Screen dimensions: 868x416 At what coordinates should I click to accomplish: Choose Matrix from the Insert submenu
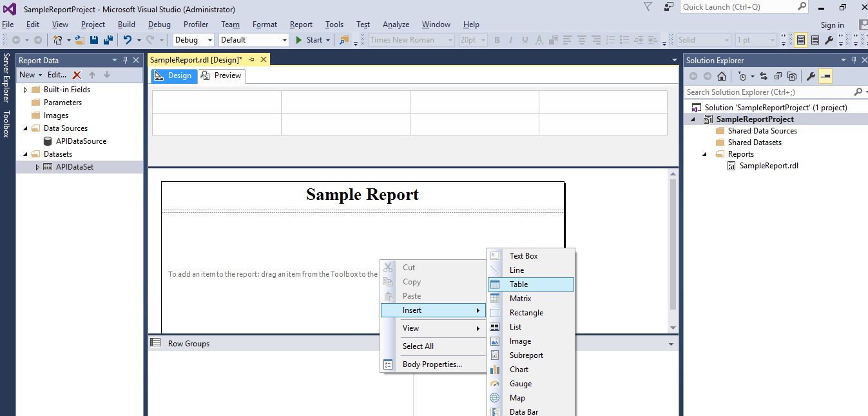[x=520, y=299]
